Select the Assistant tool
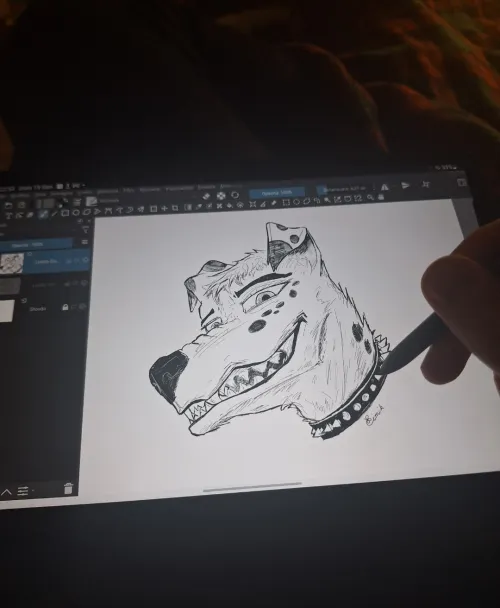 pos(253,204)
